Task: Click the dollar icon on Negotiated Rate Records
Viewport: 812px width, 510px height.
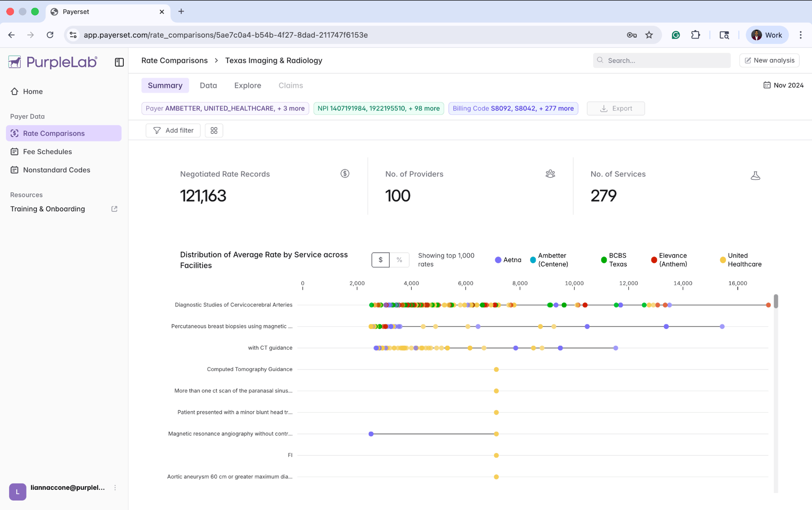Action: pos(345,174)
